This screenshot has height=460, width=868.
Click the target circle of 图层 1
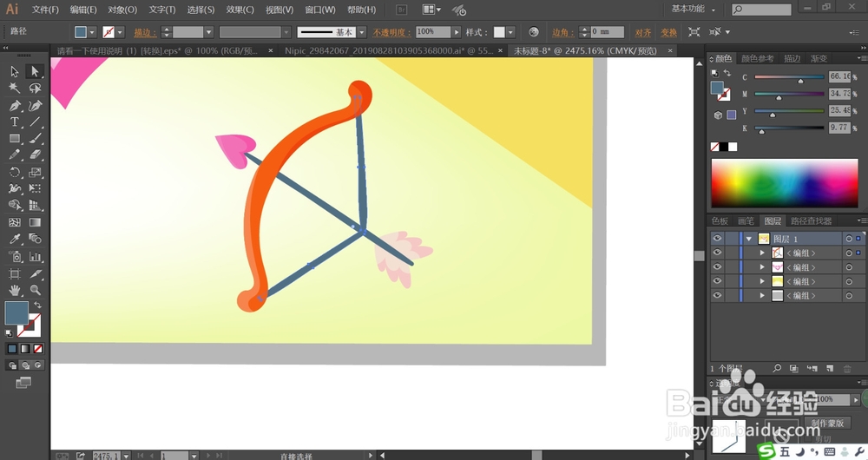849,239
